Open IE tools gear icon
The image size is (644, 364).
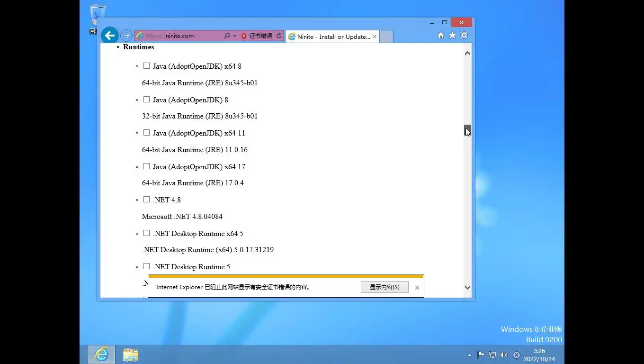464,36
